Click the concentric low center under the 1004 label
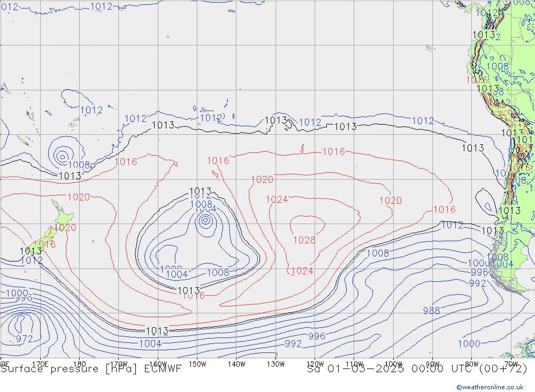The image size is (535, 392). tap(205, 221)
